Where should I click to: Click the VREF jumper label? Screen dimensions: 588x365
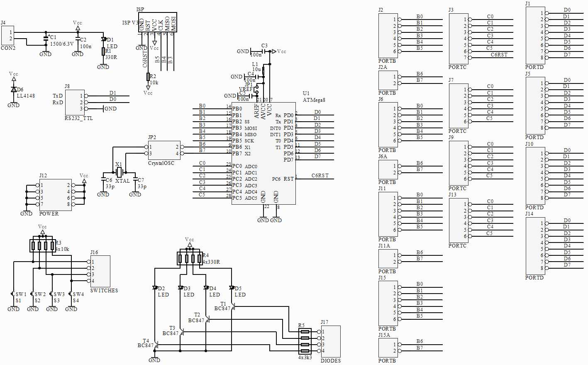[x=246, y=89]
